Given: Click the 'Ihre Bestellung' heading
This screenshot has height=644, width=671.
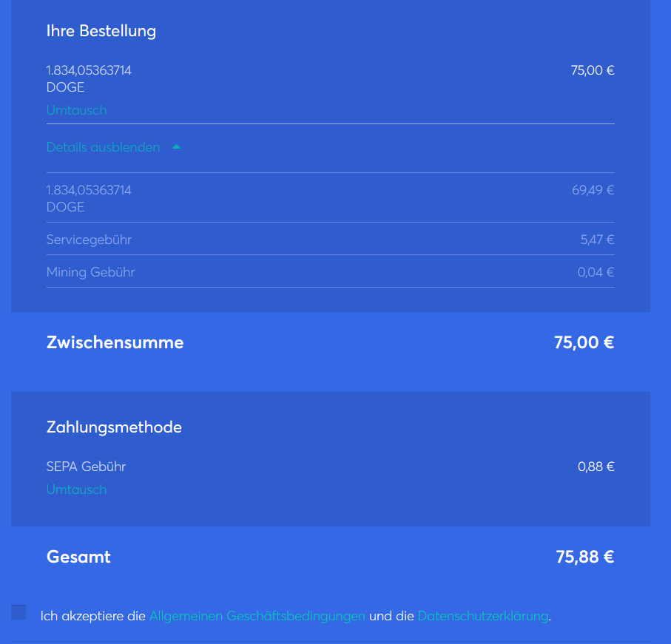Looking at the screenshot, I should click(101, 31).
